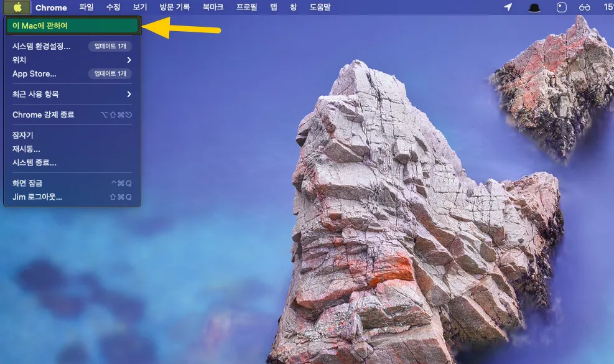Open the 파일 menu
The width and height of the screenshot is (614, 364).
pyautogui.click(x=86, y=7)
